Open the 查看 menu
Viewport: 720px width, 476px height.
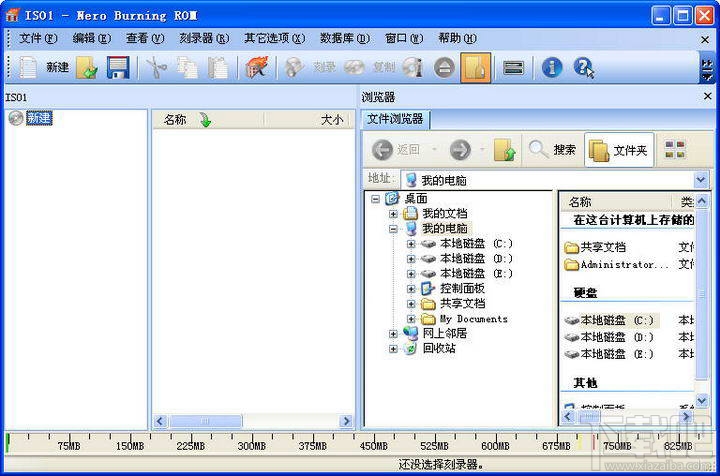tap(145, 38)
